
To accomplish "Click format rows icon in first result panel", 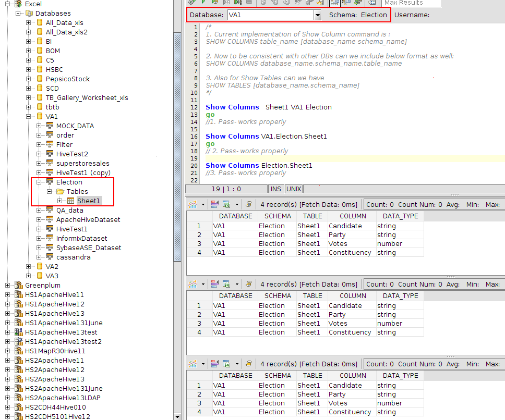I will point(214,204).
